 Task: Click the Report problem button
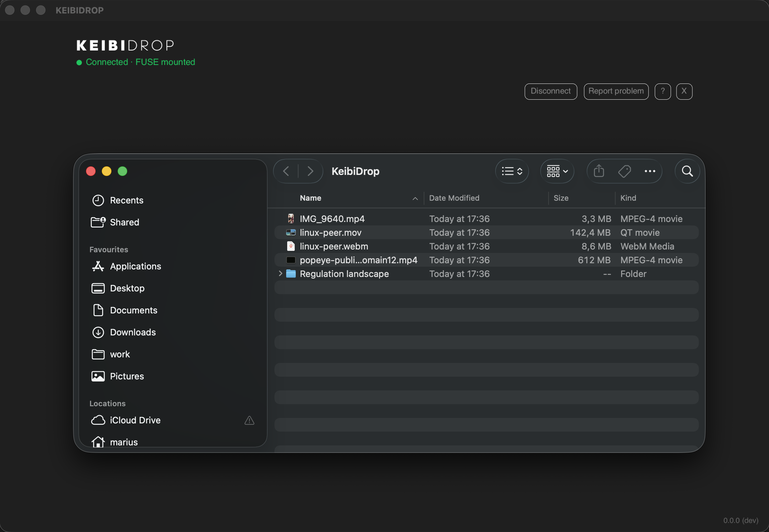coord(616,91)
